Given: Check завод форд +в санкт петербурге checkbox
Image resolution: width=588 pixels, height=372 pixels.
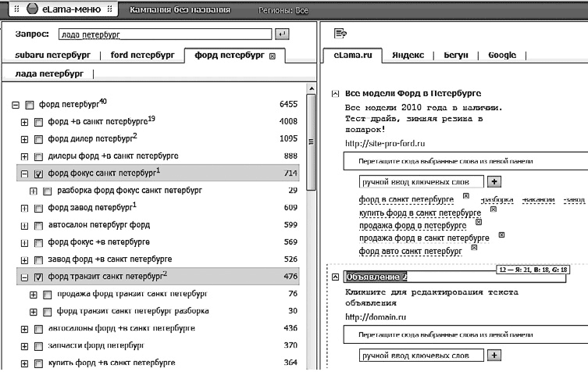Looking at the screenshot, I should 38,260.
